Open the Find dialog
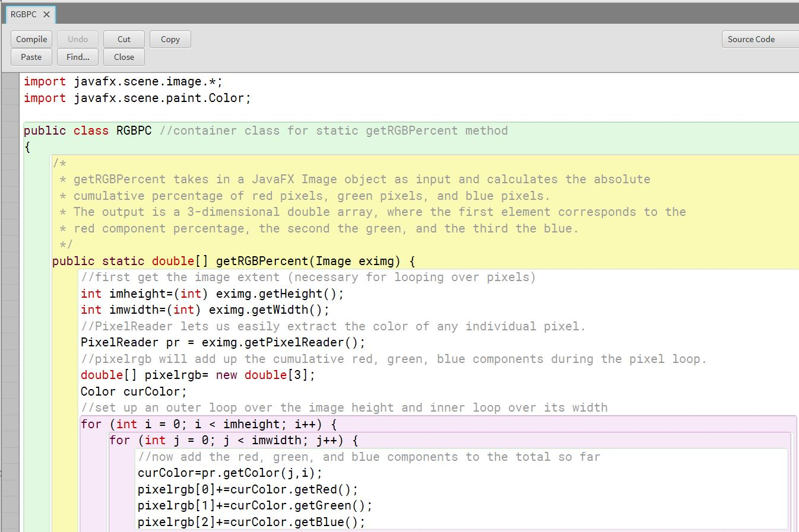The image size is (799, 532). coord(77,57)
